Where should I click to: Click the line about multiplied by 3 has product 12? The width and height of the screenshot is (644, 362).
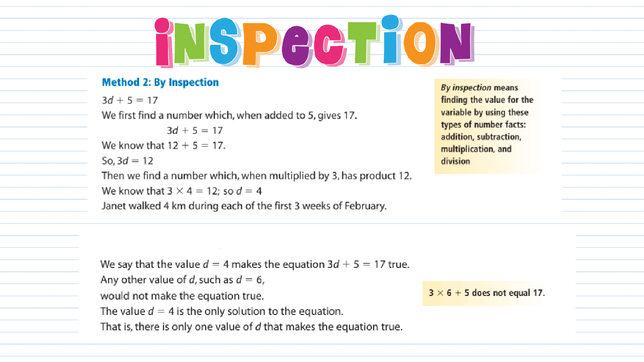pyautogui.click(x=256, y=176)
